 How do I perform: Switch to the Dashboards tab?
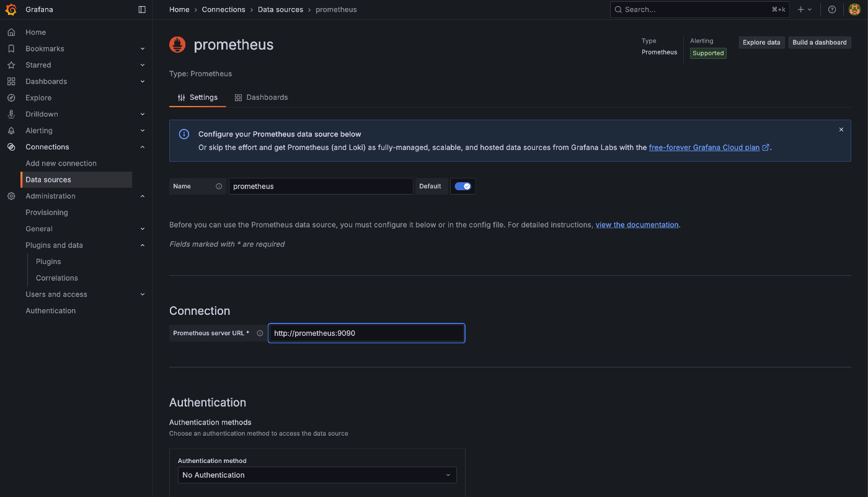point(261,97)
